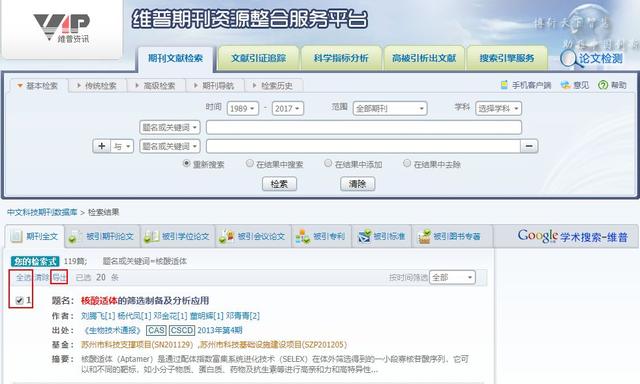Click the 被引标准 tab icon
The width and height of the screenshot is (640, 384).
coord(364,237)
